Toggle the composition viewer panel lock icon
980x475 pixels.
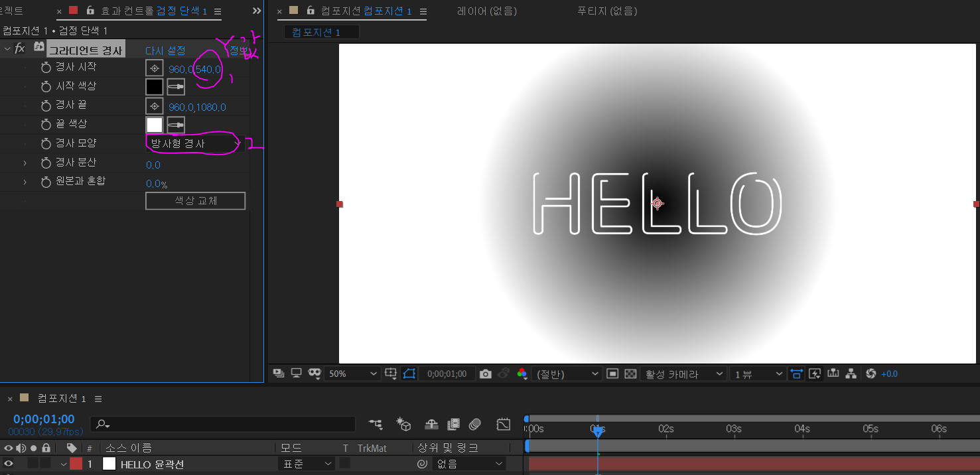310,11
